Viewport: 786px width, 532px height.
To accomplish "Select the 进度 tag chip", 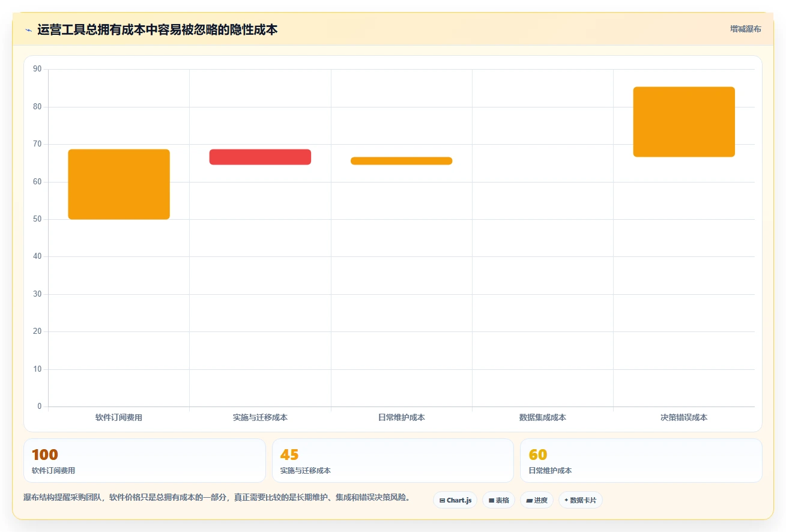I will (537, 500).
